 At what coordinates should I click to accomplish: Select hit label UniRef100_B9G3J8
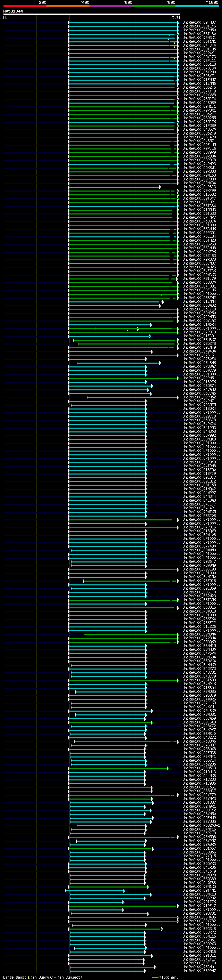pos(199,929)
